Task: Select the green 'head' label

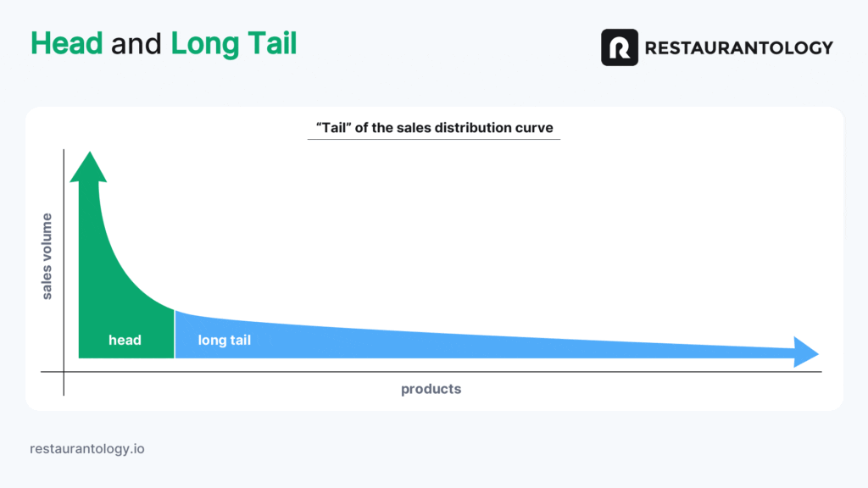Action: click(x=125, y=340)
